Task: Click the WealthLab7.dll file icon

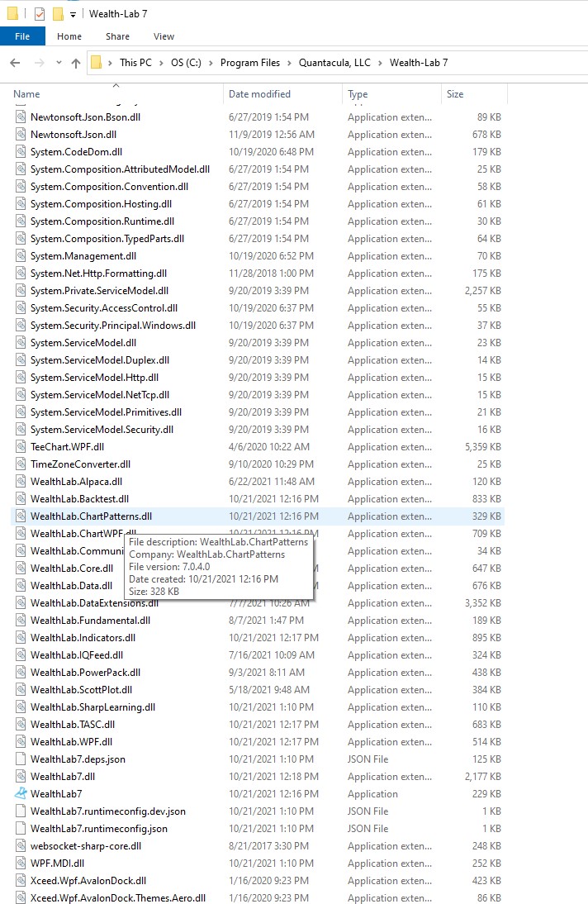Action: 21,776
